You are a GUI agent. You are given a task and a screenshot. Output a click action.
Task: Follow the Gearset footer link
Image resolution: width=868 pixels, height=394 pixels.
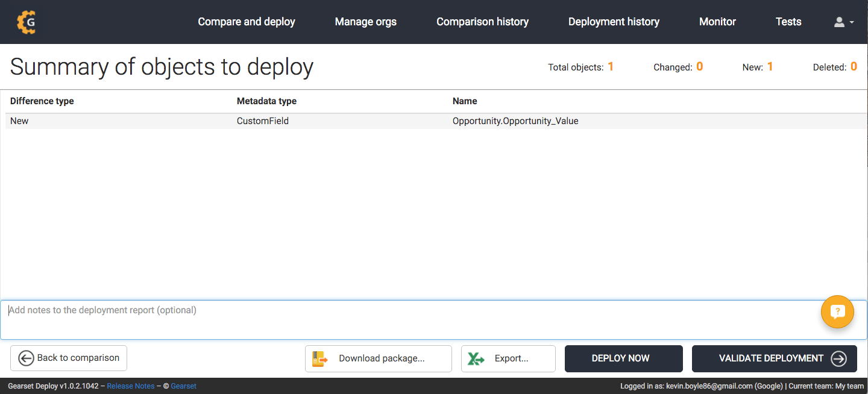183,386
